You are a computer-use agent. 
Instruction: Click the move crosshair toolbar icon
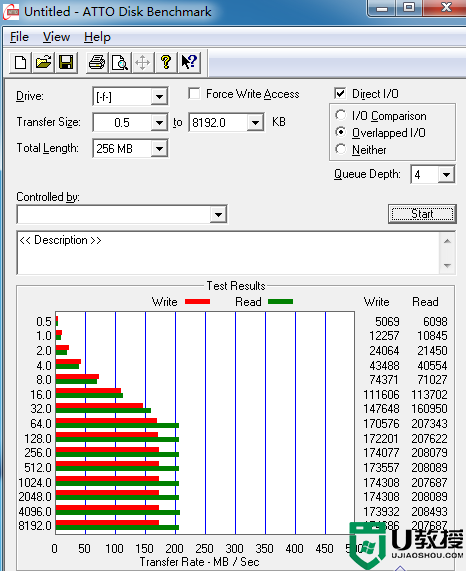click(x=142, y=63)
